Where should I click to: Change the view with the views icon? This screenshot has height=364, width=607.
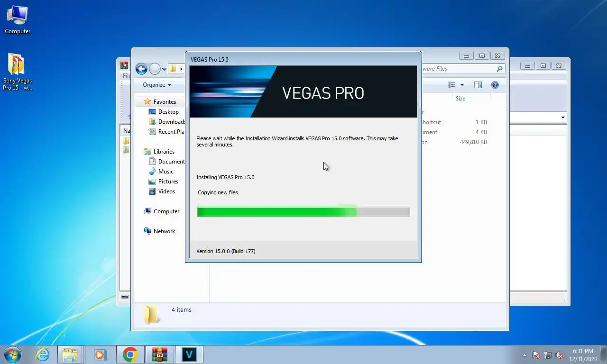pos(452,85)
